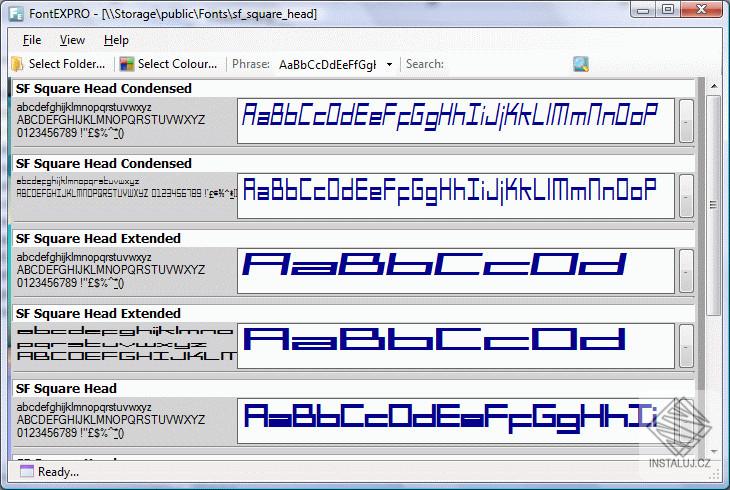Open the Help menu

point(116,41)
